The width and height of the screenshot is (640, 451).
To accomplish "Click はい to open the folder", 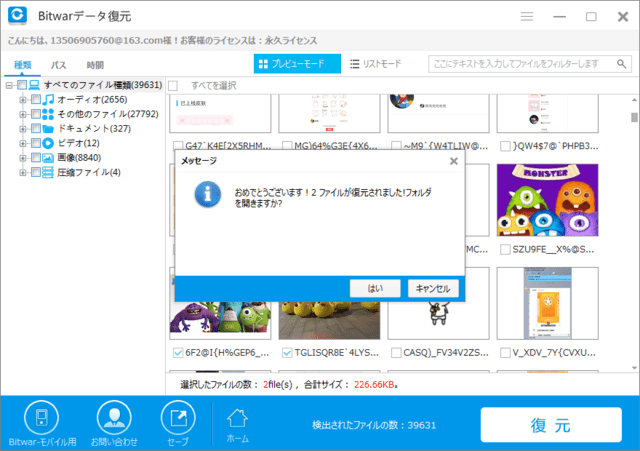I will pos(375,288).
